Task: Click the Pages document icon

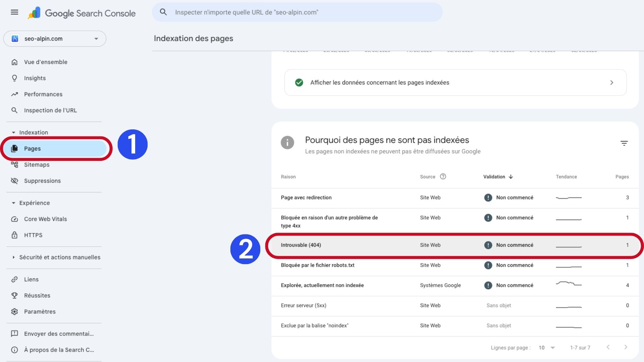Action: click(x=14, y=148)
